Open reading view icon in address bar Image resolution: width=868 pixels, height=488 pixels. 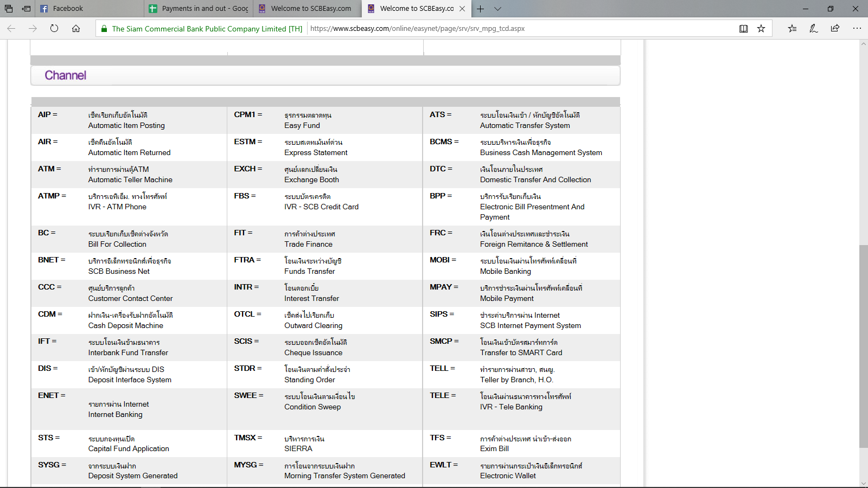pyautogui.click(x=744, y=29)
